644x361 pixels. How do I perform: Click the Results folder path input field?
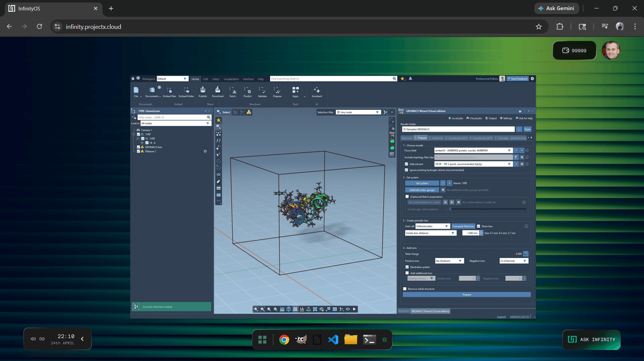[x=458, y=129]
